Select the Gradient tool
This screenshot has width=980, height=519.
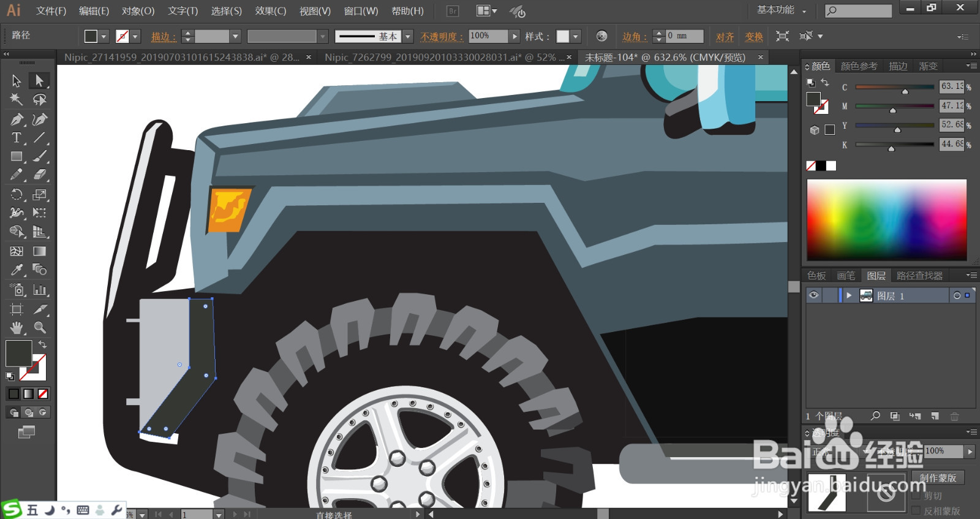39,251
